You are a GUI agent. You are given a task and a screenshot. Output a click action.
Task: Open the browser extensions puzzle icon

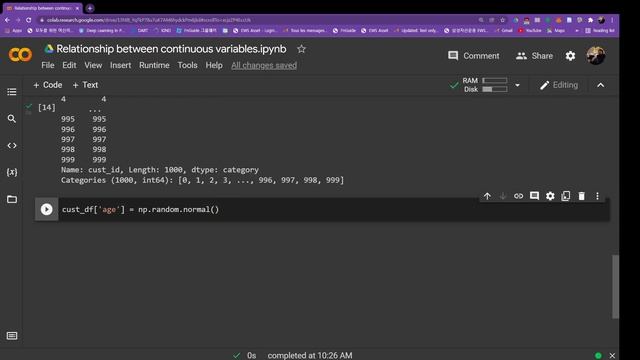click(590, 20)
